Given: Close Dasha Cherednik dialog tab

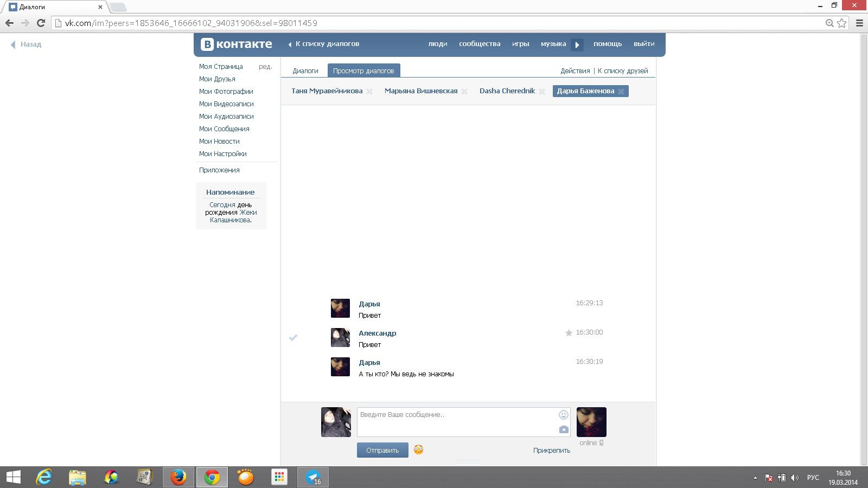Looking at the screenshot, I should click(542, 92).
